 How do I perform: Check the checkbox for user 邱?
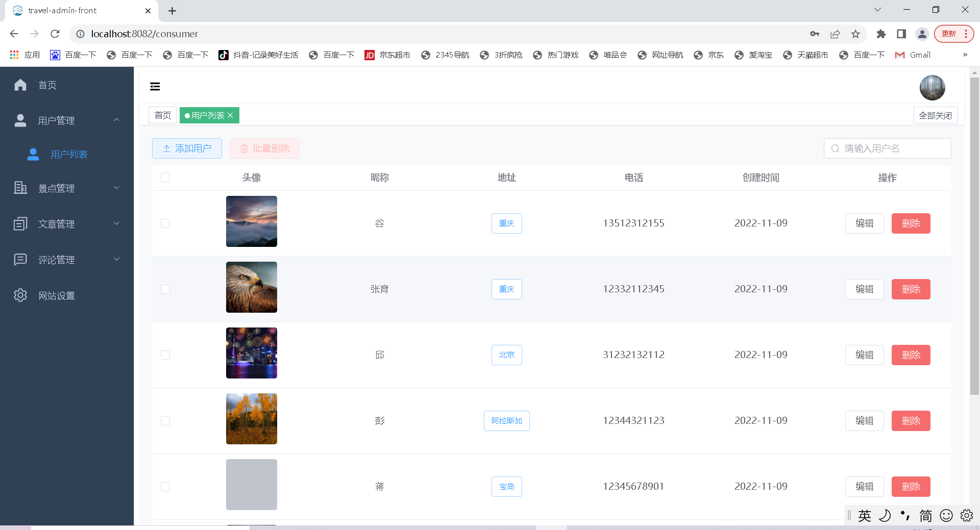click(x=165, y=355)
